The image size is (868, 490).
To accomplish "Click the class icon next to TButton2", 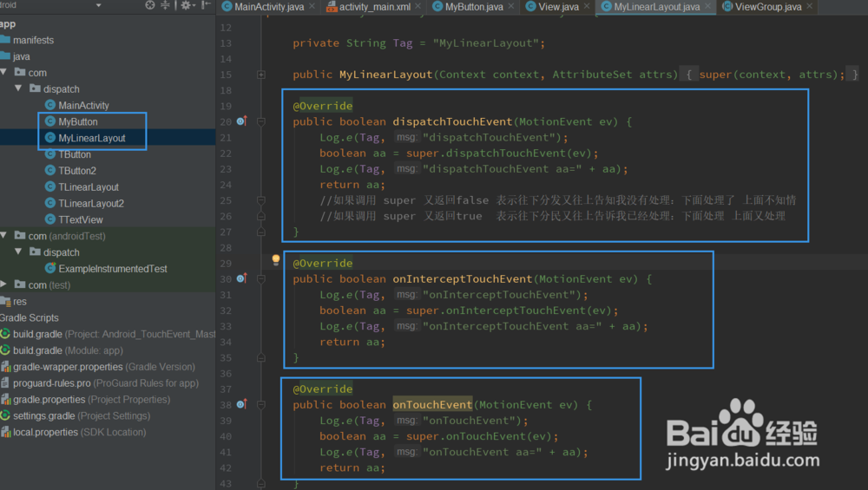I will (x=49, y=170).
